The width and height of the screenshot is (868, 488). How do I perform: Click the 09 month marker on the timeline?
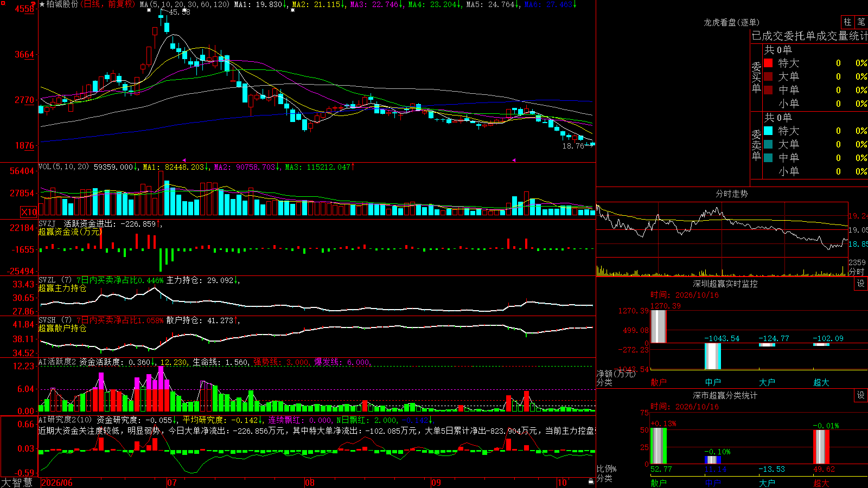pos(436,483)
